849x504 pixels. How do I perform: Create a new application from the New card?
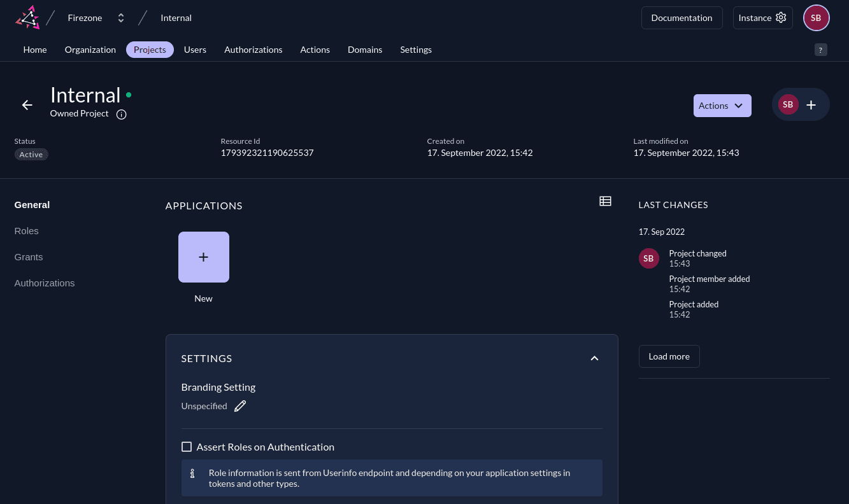tap(203, 256)
